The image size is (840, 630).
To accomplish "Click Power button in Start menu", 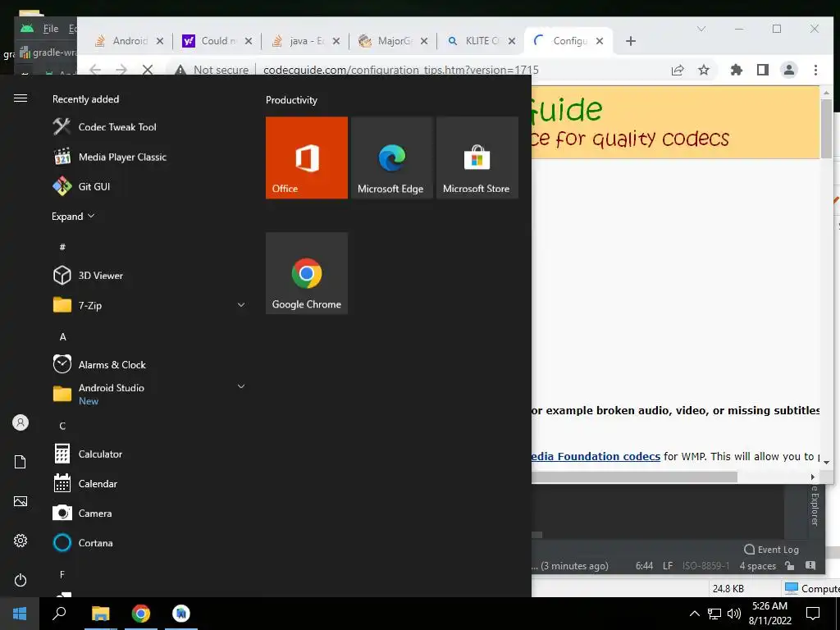I will coord(21,580).
